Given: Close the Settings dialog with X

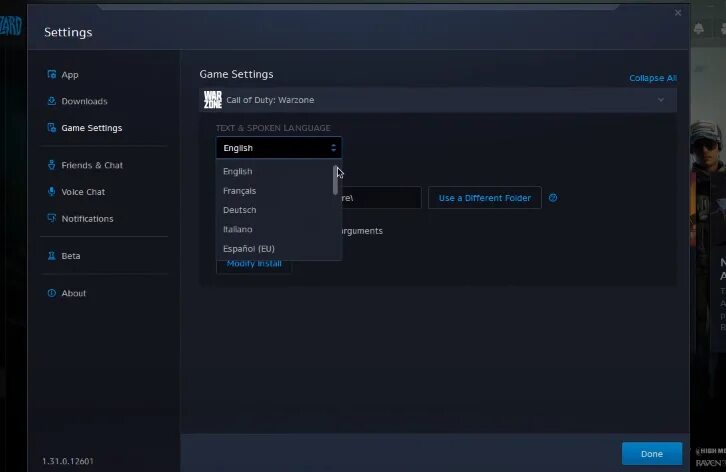Looking at the screenshot, I should click(678, 13).
